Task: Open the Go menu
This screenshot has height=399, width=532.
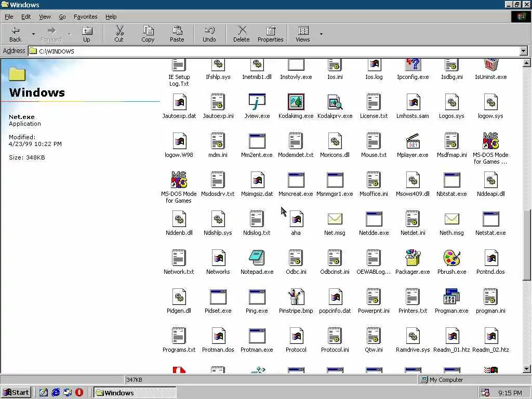Action: pyautogui.click(x=62, y=17)
